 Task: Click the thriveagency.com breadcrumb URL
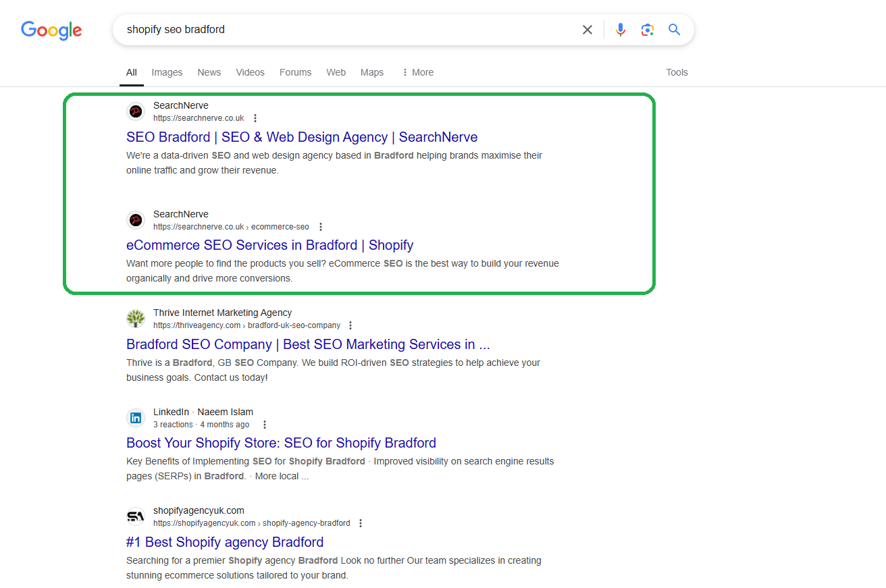246,325
